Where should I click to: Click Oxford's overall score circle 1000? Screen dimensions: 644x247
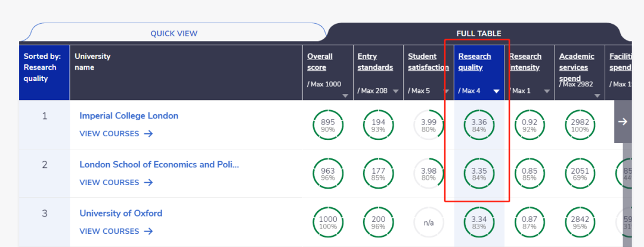328,223
